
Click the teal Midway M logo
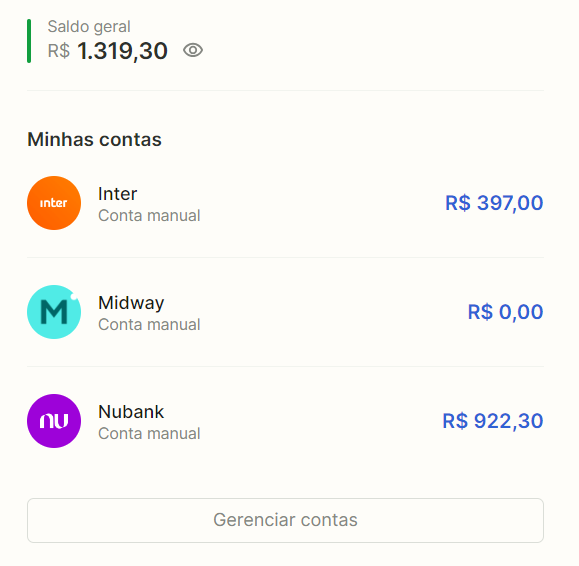[x=54, y=312]
